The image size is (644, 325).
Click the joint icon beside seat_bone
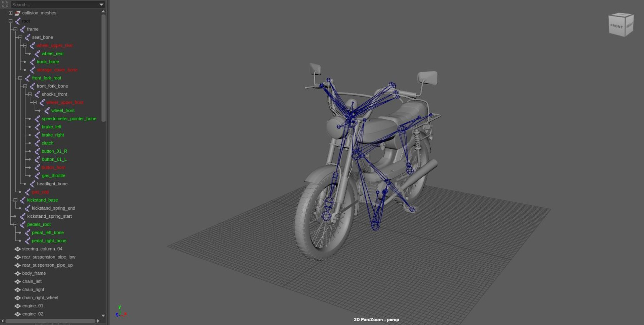click(28, 37)
